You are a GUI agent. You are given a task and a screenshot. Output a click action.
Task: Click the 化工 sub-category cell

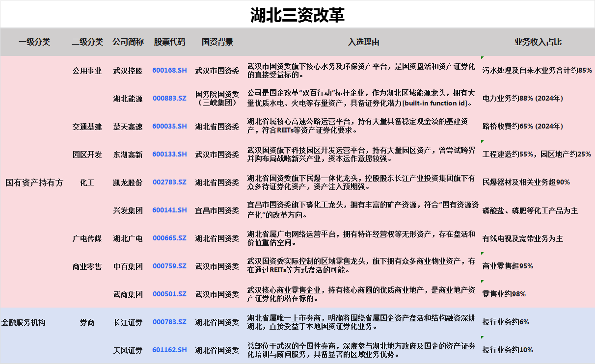tap(87, 182)
